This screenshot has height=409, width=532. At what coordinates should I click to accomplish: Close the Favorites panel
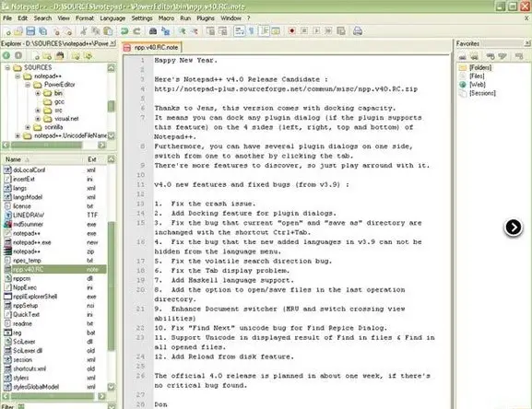point(527,43)
